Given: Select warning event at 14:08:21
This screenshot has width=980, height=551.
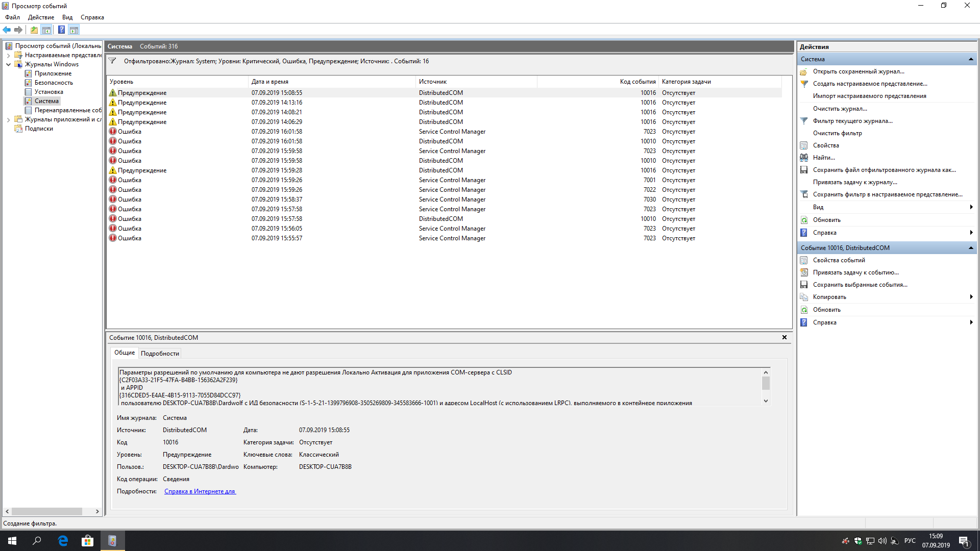Looking at the screenshot, I should pos(444,112).
